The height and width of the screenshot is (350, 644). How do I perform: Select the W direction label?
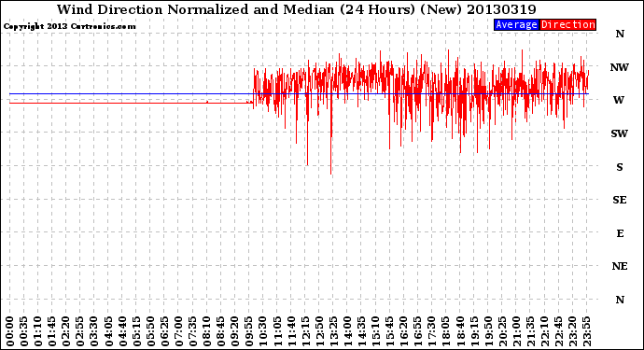(619, 100)
